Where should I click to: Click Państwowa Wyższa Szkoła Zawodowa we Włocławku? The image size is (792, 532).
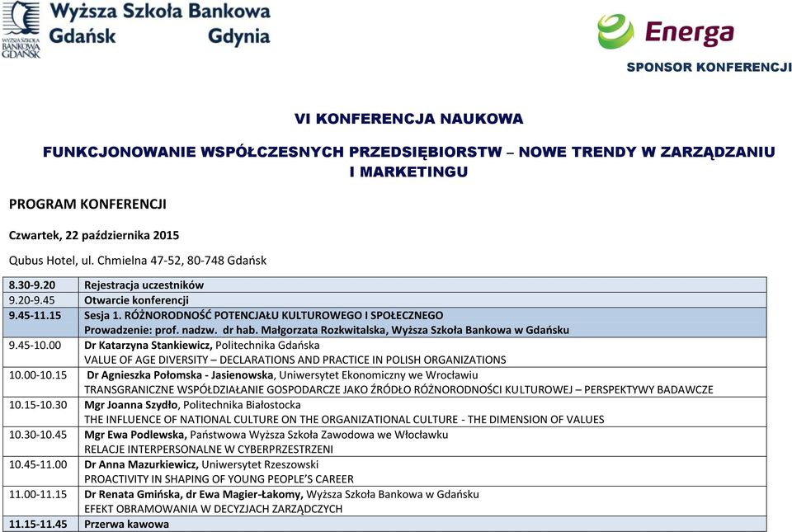tap(318, 435)
